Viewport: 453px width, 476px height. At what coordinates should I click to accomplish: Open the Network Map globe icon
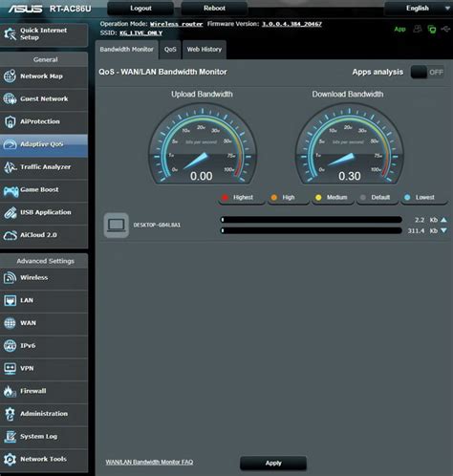(10, 76)
